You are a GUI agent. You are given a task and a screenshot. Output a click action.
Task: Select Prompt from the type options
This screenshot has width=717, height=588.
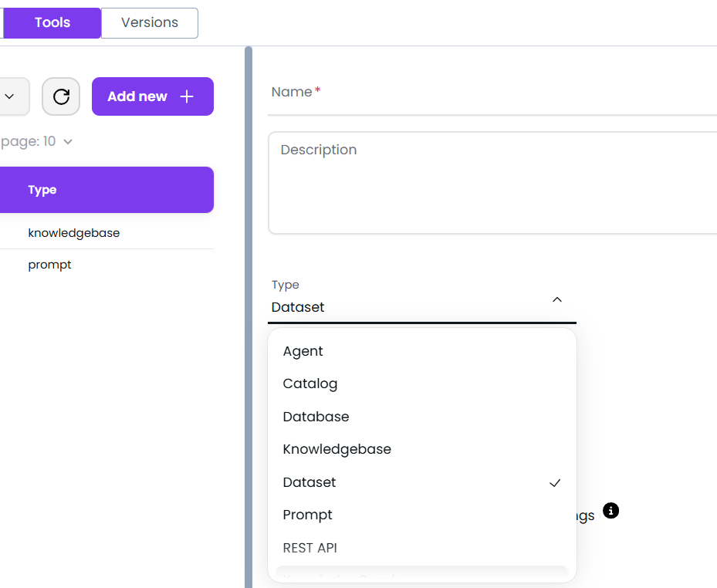[307, 515]
